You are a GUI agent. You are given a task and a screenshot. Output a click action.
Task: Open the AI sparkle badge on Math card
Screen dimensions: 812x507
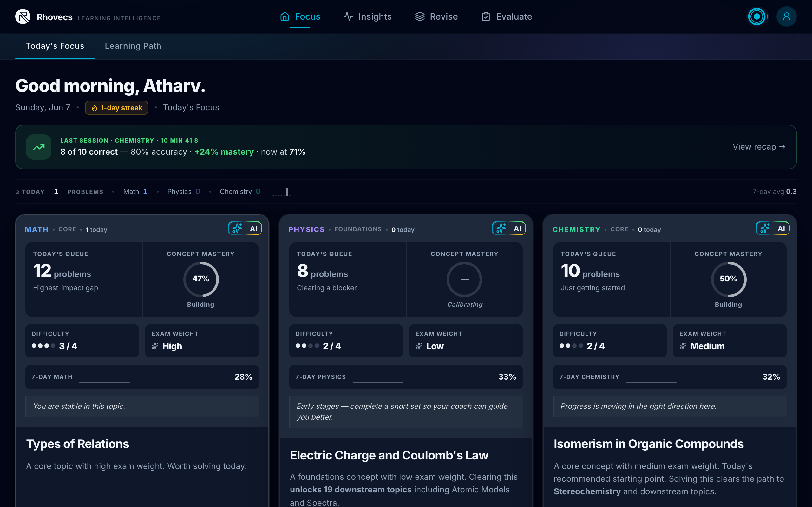click(x=245, y=228)
